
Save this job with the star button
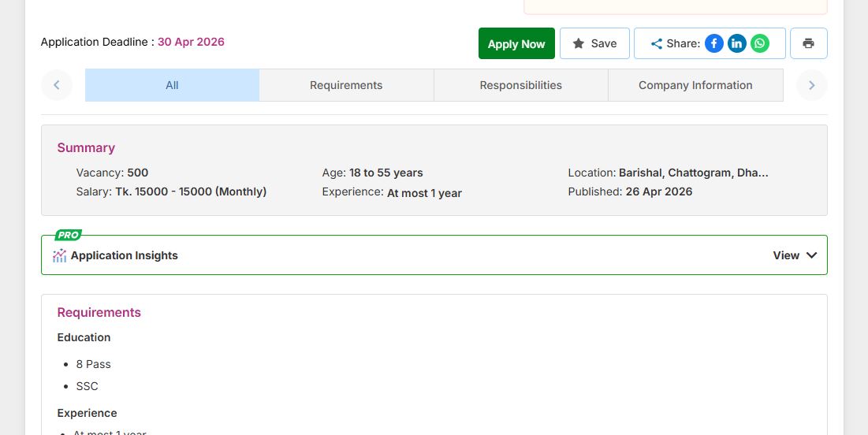(594, 43)
